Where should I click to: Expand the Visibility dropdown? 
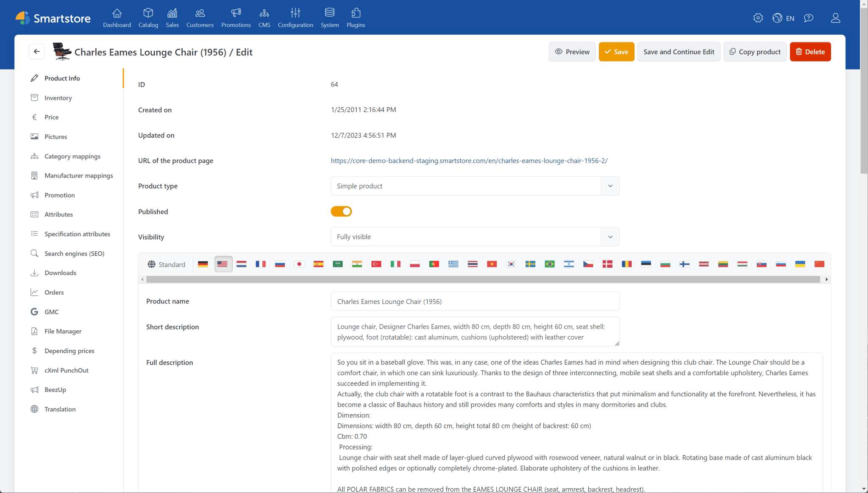tap(475, 237)
